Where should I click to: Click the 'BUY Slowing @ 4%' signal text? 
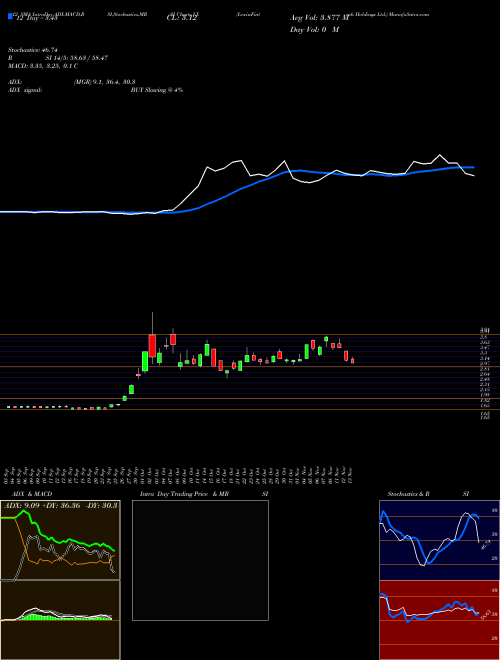[x=157, y=90]
